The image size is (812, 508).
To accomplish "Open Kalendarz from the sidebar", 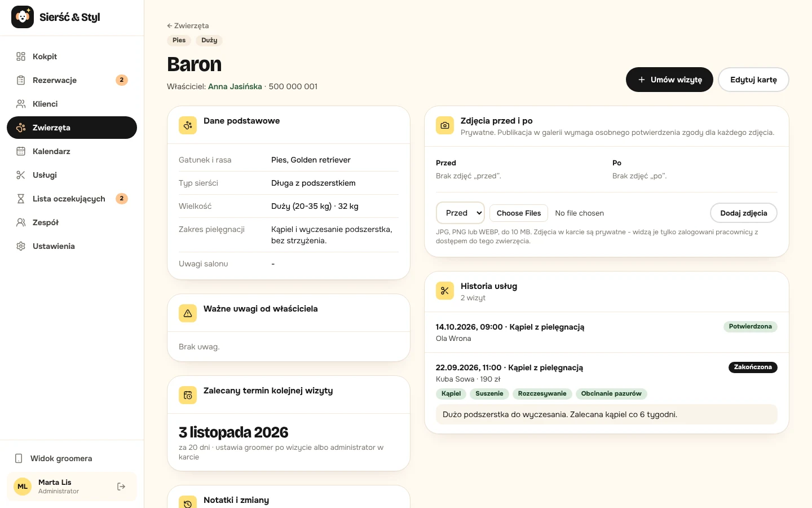I will click(x=72, y=151).
